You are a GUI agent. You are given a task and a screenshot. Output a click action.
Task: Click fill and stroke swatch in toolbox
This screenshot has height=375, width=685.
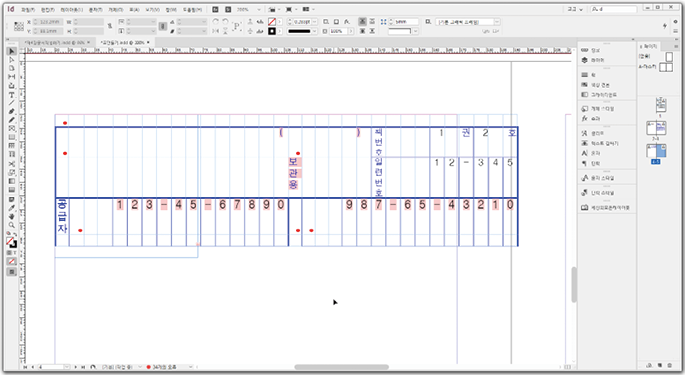tap(11, 243)
